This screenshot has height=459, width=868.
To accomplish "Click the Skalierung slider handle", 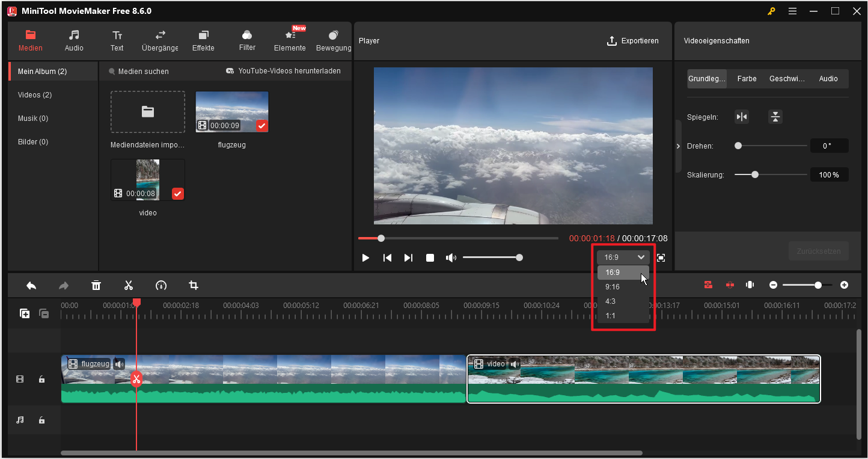I will 755,174.
